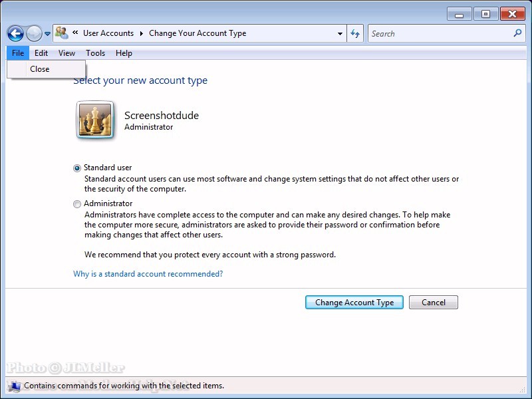Minimize the window
532x399 pixels.
(459, 15)
